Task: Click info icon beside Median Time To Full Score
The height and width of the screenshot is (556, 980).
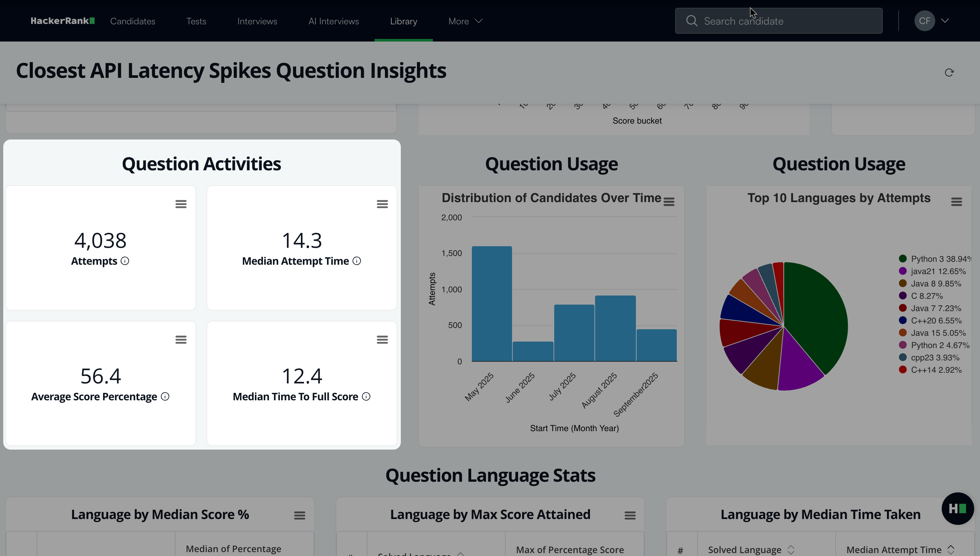Action: [x=366, y=397]
